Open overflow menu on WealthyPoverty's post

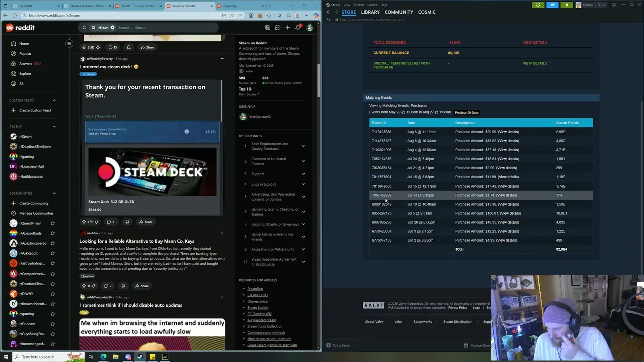coord(223,59)
